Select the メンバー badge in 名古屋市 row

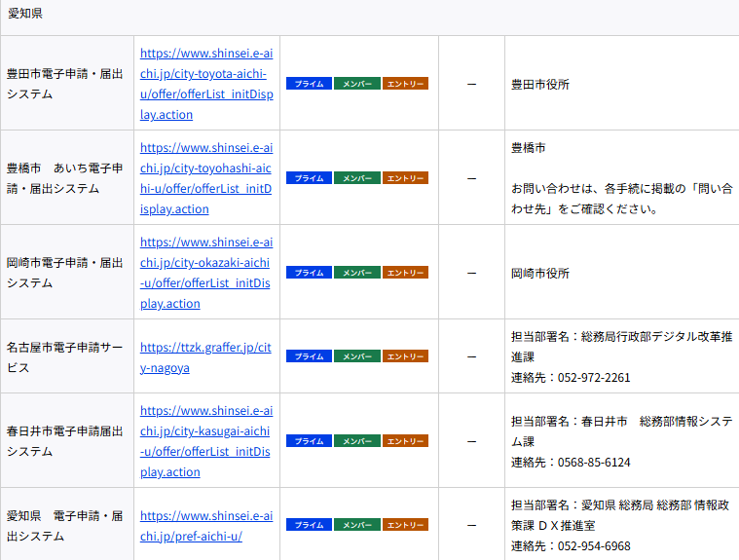[357, 356]
